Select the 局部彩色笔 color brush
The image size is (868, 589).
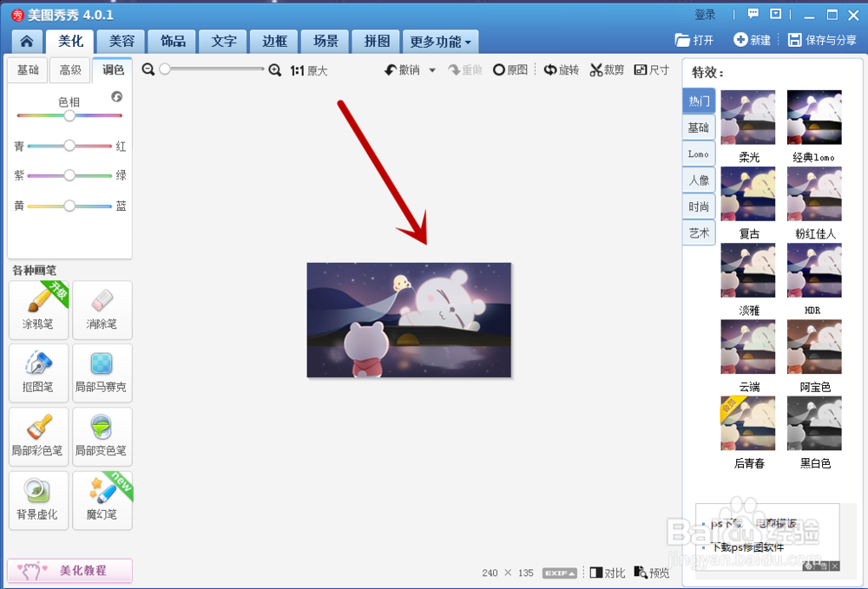pos(38,436)
